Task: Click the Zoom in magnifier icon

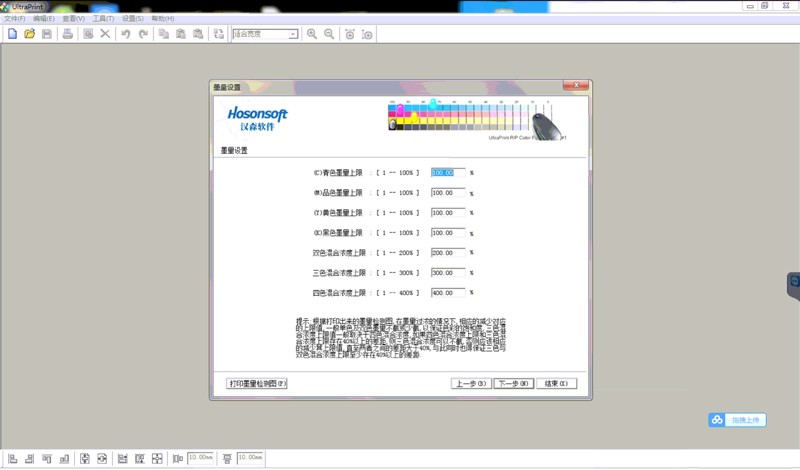Action: pyautogui.click(x=312, y=34)
